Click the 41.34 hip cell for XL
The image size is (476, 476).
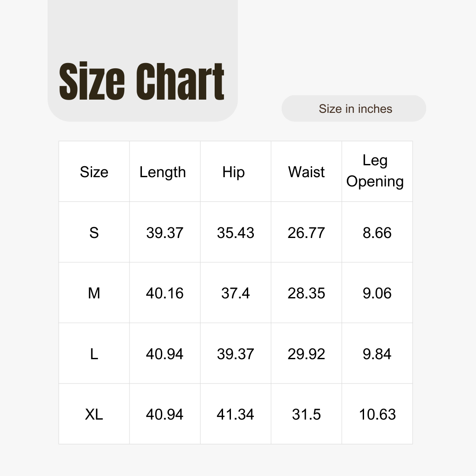coord(235,414)
